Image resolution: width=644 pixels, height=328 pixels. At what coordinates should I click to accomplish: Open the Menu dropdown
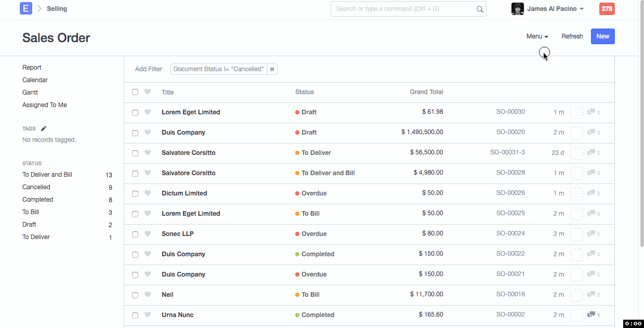(x=537, y=36)
